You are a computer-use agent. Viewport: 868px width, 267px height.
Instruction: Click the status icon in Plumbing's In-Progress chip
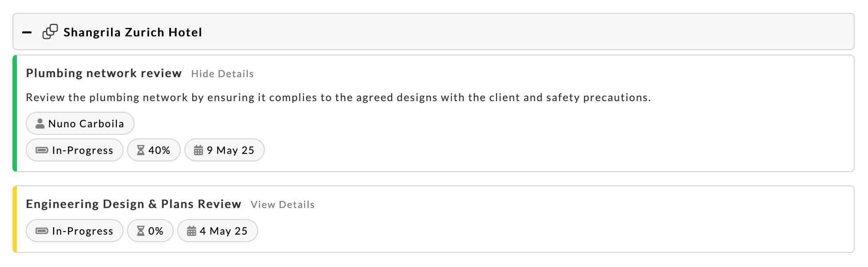[x=42, y=150]
